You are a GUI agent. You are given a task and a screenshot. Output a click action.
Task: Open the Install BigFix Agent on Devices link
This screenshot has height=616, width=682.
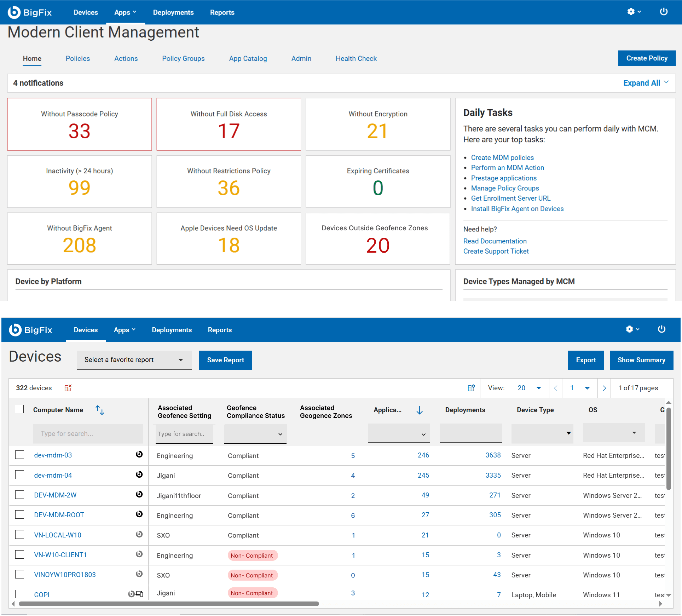[x=517, y=209]
